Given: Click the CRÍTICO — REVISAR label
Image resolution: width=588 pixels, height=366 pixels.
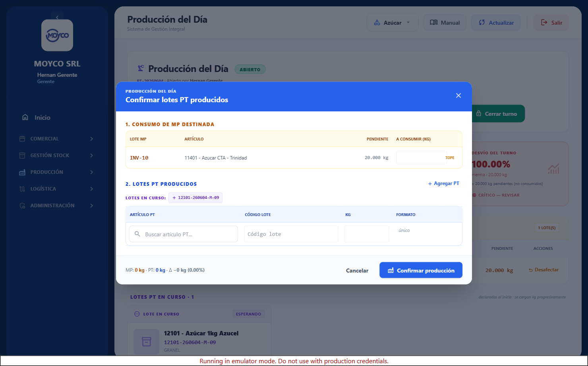Looking at the screenshot, I should (x=499, y=195).
